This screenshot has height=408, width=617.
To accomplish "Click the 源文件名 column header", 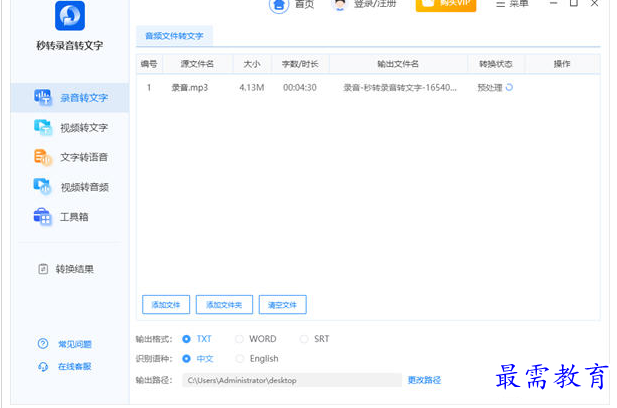I will [197, 64].
